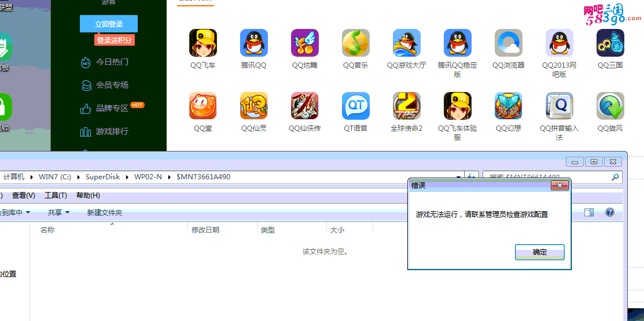Click WIN7 (C:) in the address breadcrumb

[55, 177]
